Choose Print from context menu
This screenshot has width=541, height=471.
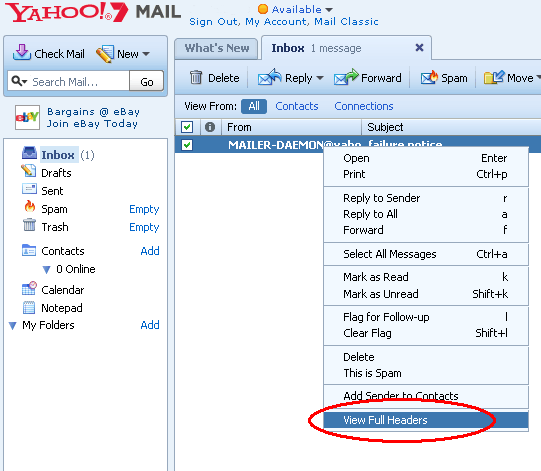(x=426, y=174)
